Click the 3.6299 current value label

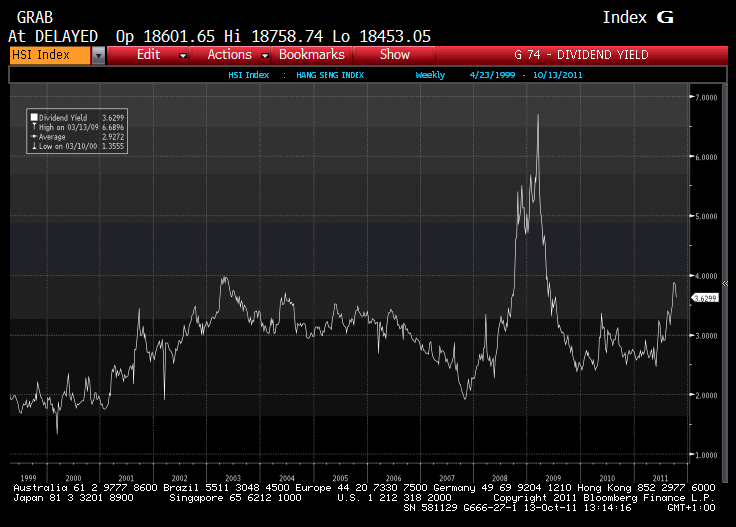click(x=705, y=298)
